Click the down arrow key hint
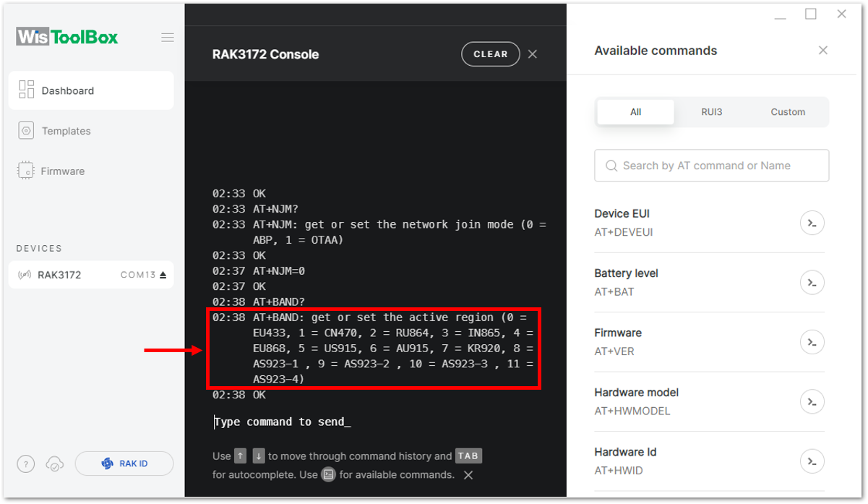Screen dimensions: 868x504 (259, 456)
